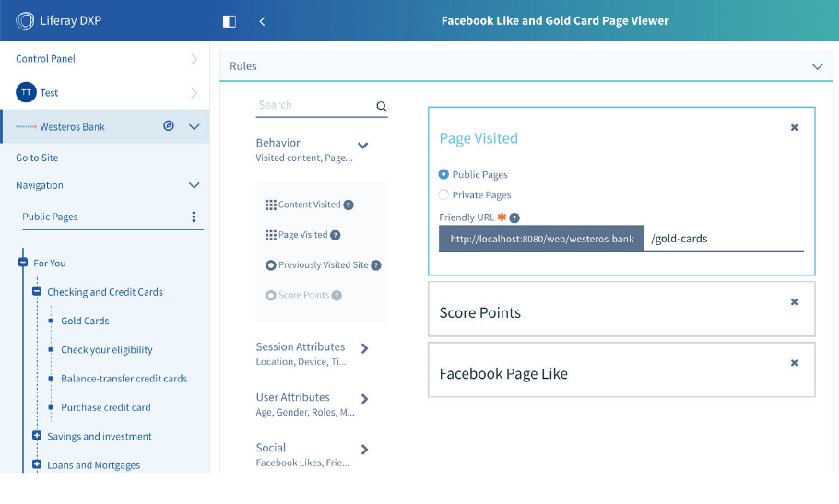Open Savings and investment page
Viewport: 839px width, 504px height.
(x=99, y=436)
